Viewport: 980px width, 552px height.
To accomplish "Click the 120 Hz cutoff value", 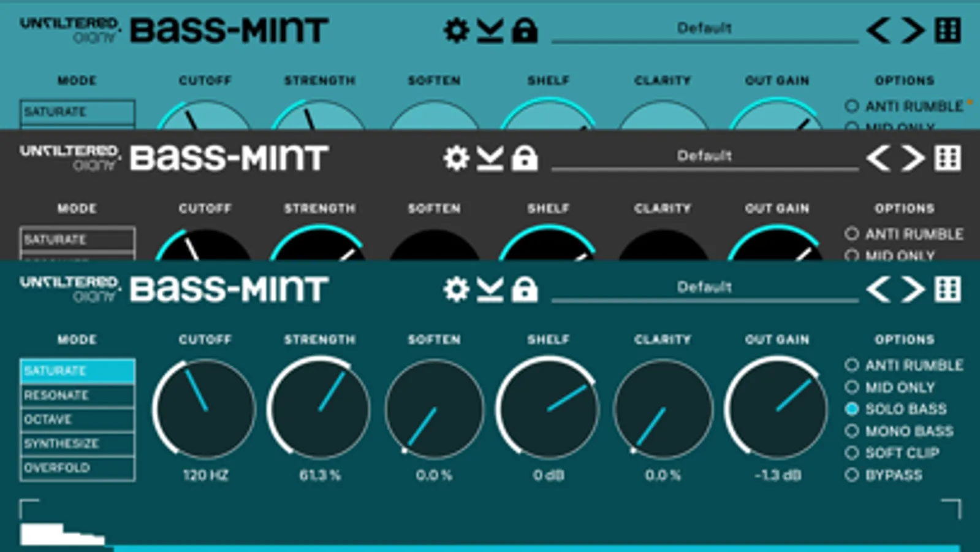I will pyautogui.click(x=205, y=475).
